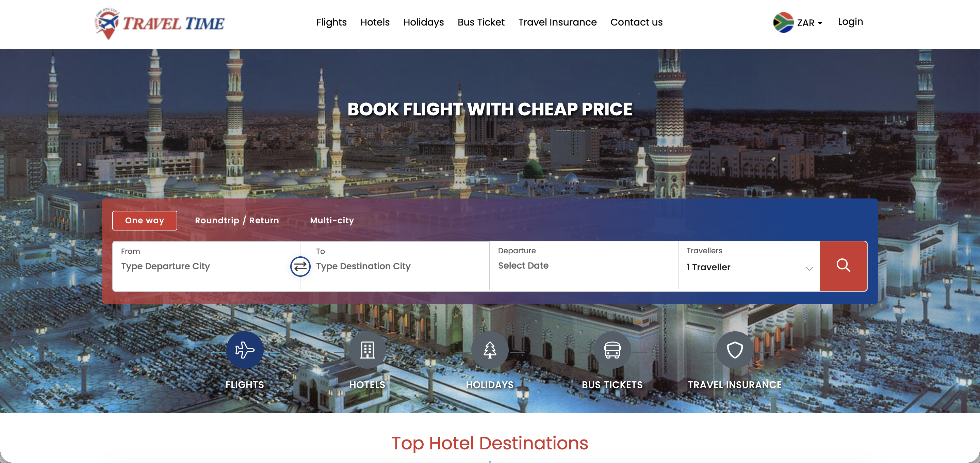The image size is (980, 463).
Task: Select the Holidays tree icon
Action: pos(490,350)
